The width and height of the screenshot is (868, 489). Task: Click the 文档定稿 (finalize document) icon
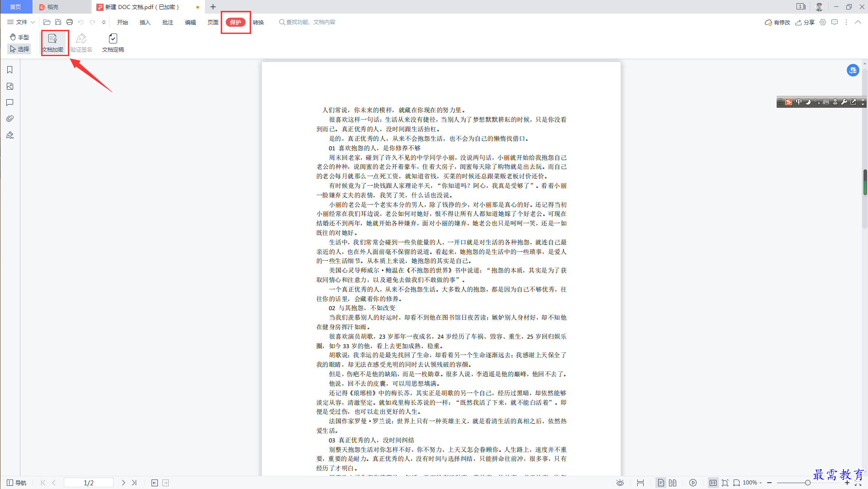tap(113, 43)
